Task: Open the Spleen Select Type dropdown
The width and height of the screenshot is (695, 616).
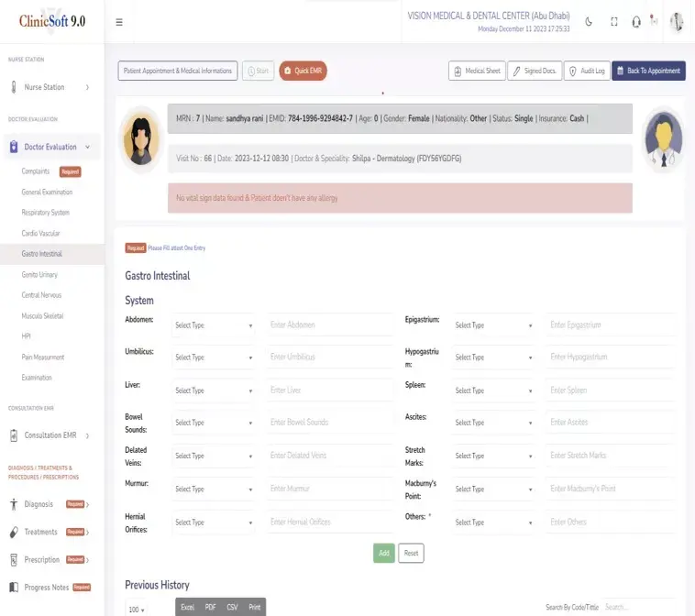Action: pyautogui.click(x=493, y=390)
